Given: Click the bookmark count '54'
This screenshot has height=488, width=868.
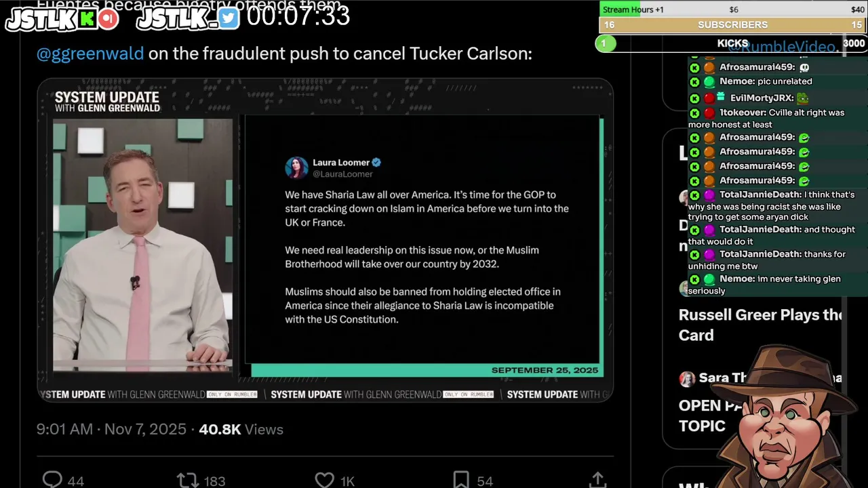Looking at the screenshot, I should [x=485, y=481].
